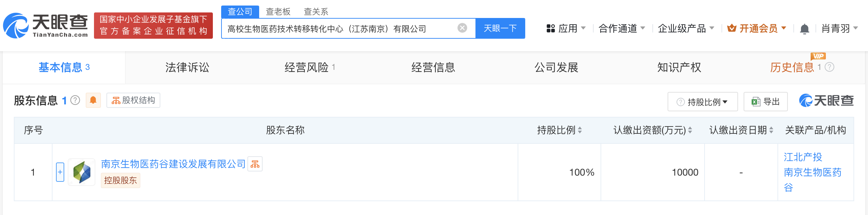Clear the company search field
Viewport: 868px width, 215px height.
(462, 28)
